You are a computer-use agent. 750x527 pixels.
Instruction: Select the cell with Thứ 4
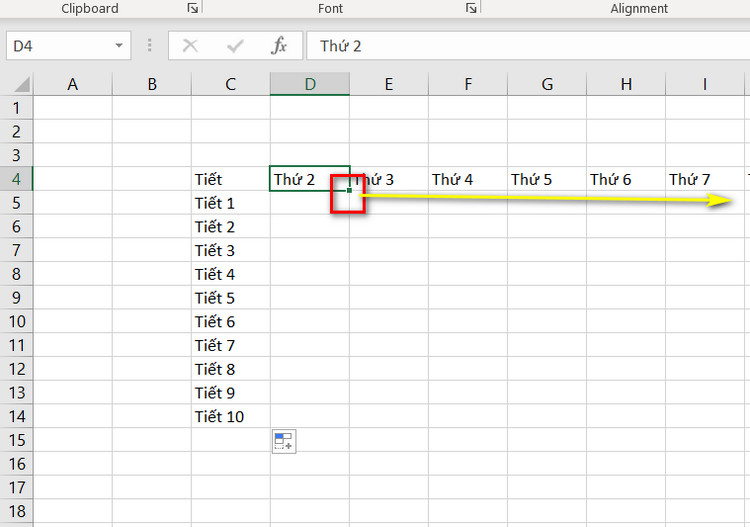[x=468, y=179]
